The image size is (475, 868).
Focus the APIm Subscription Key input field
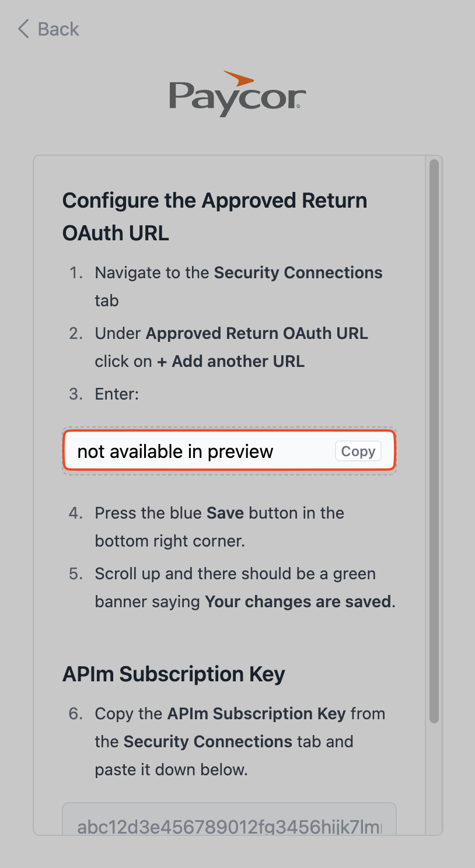[x=229, y=822]
